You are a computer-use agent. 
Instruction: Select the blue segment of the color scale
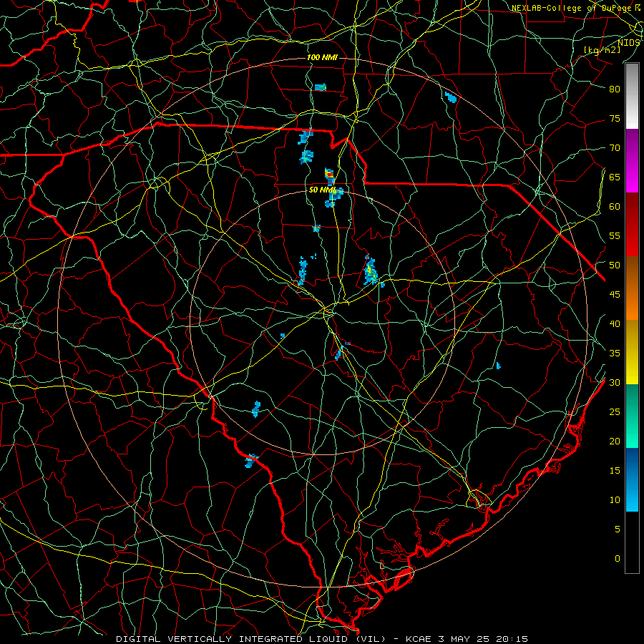pyautogui.click(x=632, y=479)
